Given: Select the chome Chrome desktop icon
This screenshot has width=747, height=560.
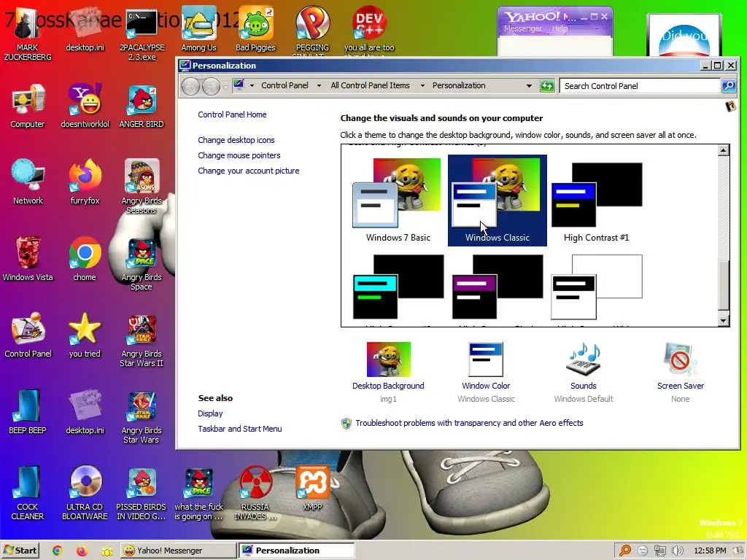Looking at the screenshot, I should (x=85, y=259).
